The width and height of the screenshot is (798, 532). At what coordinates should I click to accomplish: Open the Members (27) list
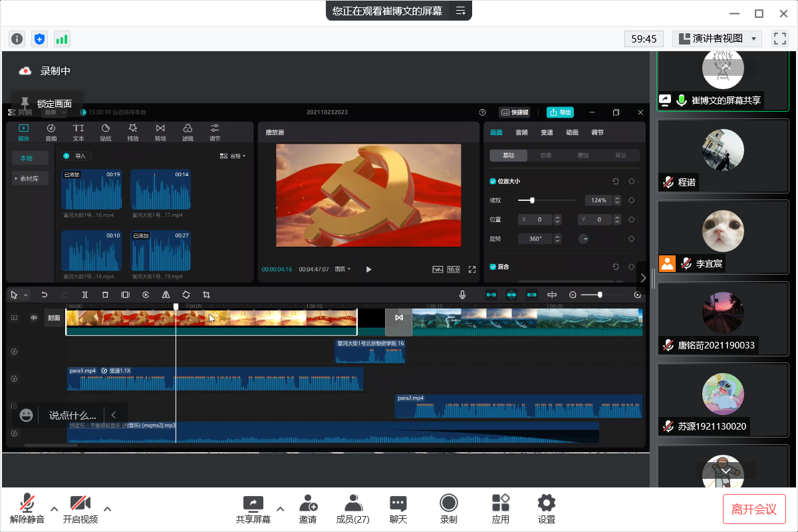point(352,509)
